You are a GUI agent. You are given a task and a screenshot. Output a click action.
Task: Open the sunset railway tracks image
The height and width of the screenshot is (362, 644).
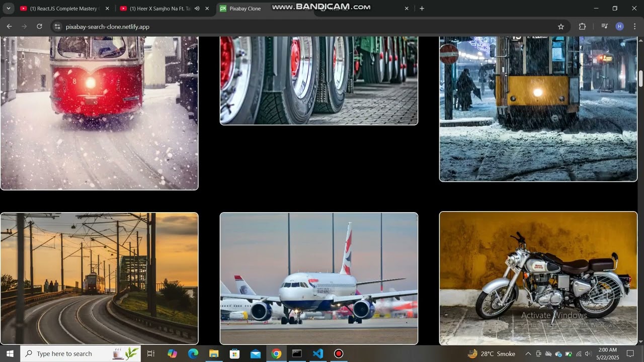point(99,279)
